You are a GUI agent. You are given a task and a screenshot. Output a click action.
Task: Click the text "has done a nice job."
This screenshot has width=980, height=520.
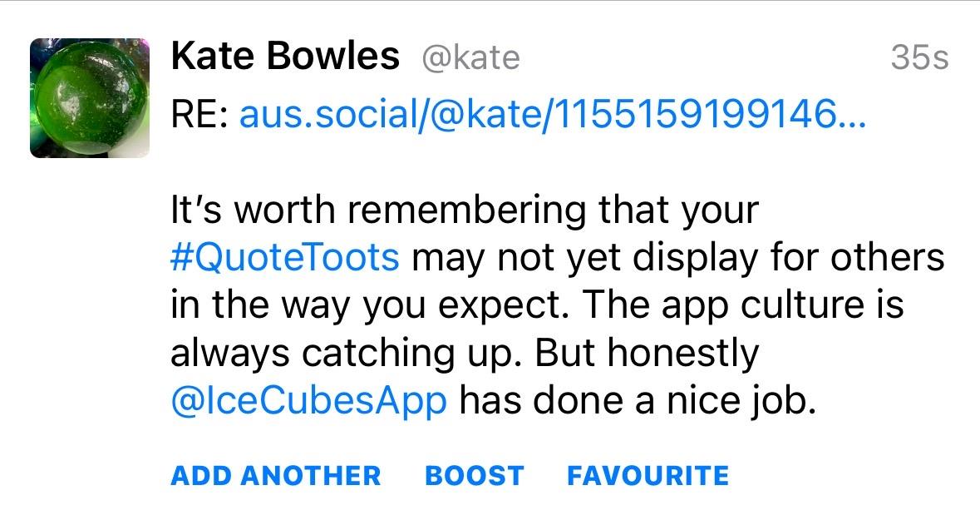pyautogui.click(x=633, y=402)
